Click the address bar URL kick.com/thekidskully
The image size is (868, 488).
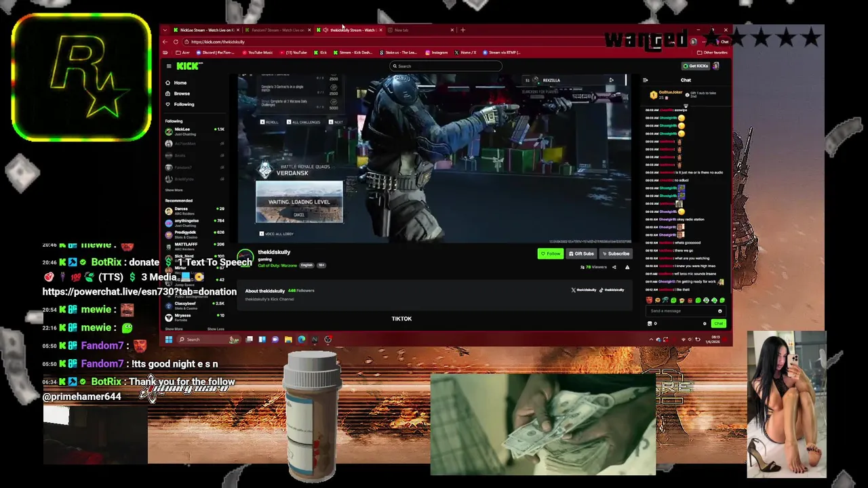pos(218,42)
